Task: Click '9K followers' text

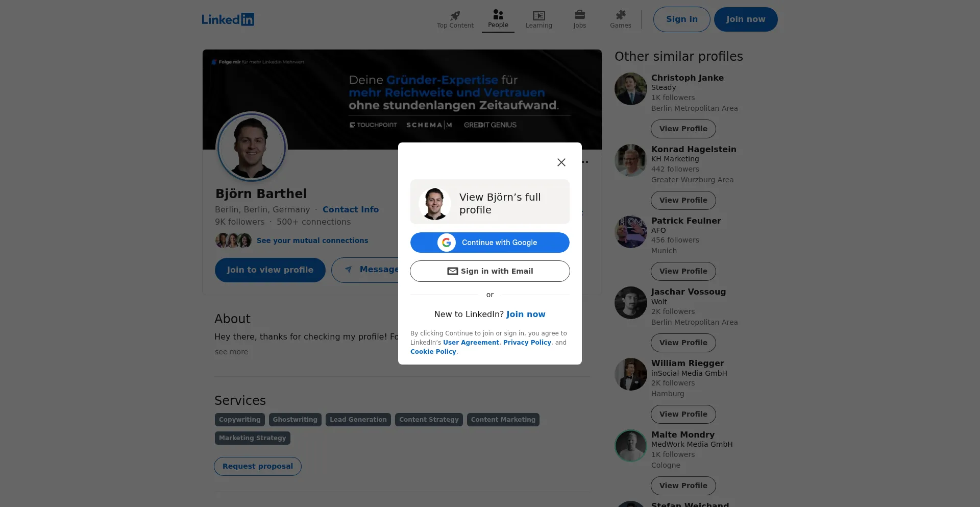Action: click(x=240, y=222)
